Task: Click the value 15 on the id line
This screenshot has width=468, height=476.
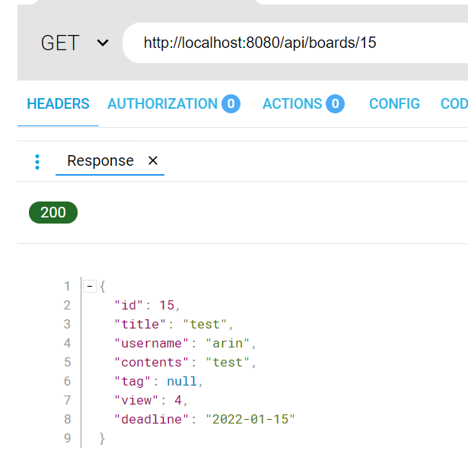Action: [x=167, y=306]
